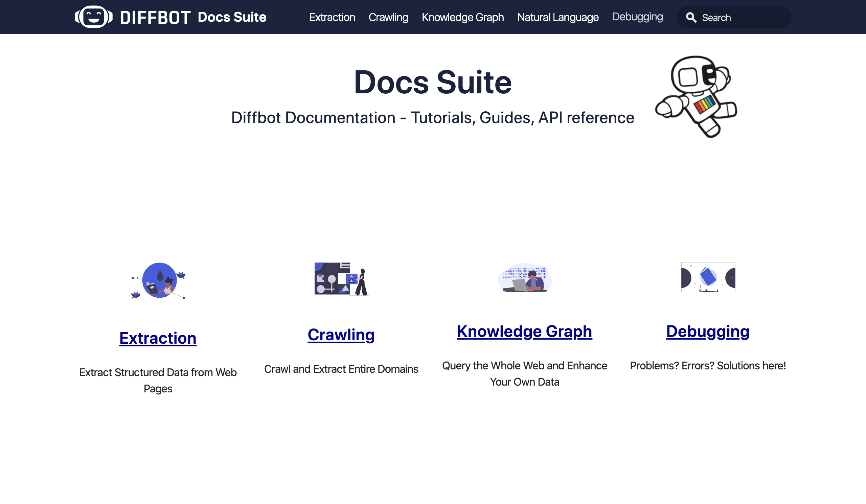Click "Query the Whole Web and Enhance Your Own Data"
866x504 pixels.
pos(524,373)
